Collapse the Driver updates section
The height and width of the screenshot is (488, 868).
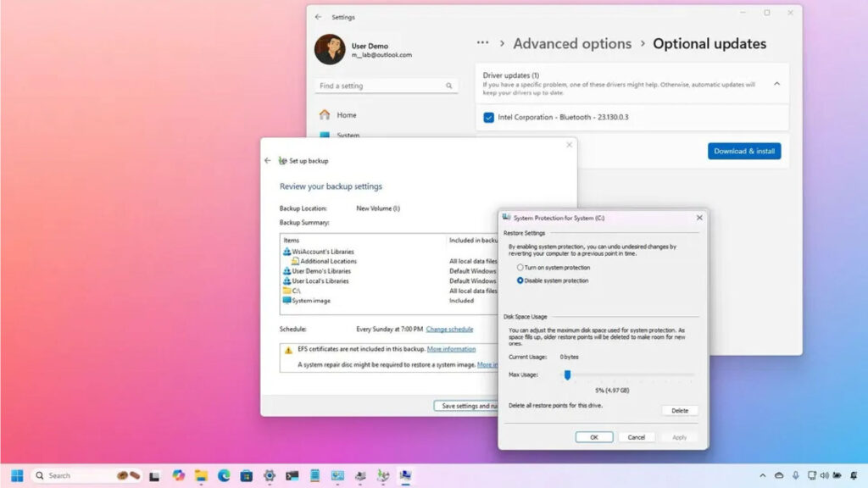776,84
